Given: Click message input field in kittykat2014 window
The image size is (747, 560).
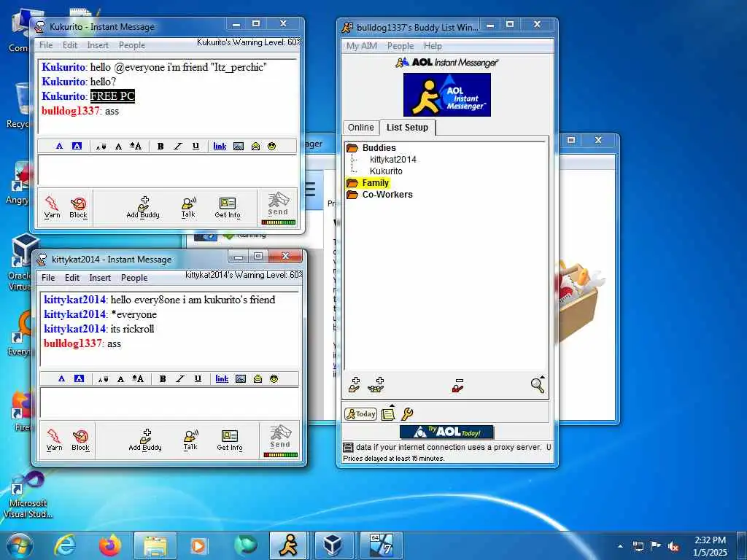Looking at the screenshot, I should click(x=169, y=402).
